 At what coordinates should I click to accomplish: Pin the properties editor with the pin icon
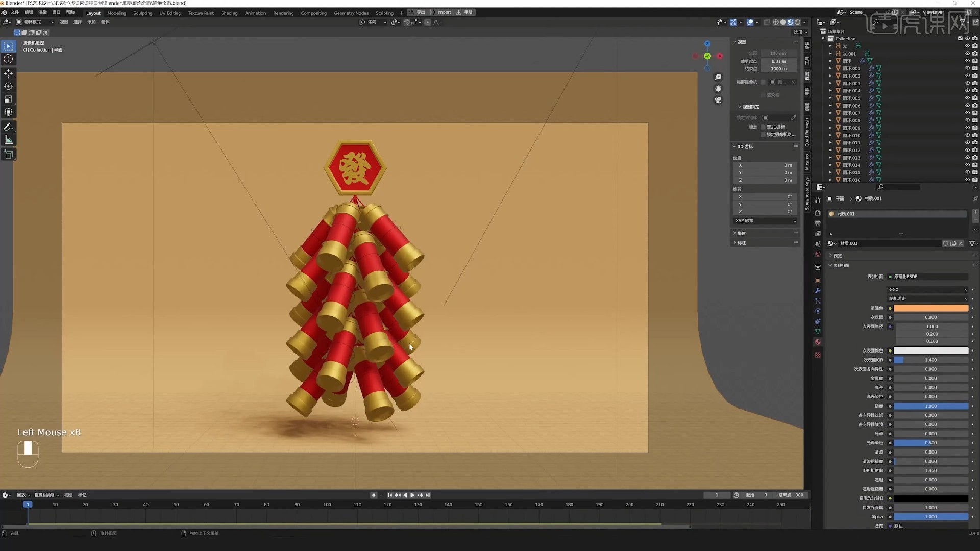(x=975, y=198)
